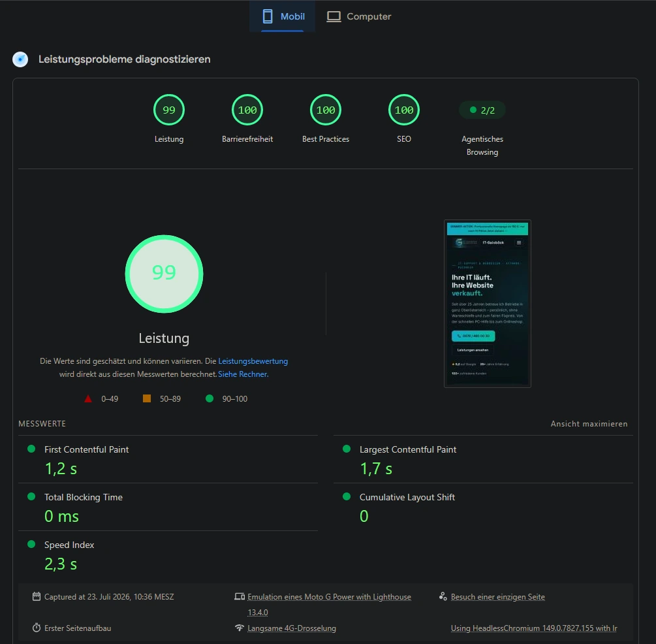The width and height of the screenshot is (656, 644).
Task: Click the laptop icon in Computer tab
Action: tap(334, 16)
